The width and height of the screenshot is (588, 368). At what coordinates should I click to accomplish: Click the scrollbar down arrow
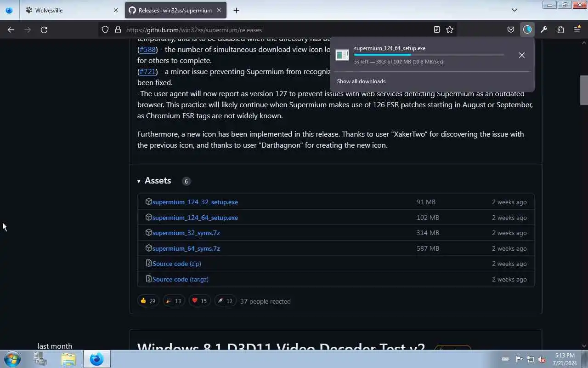pyautogui.click(x=584, y=346)
